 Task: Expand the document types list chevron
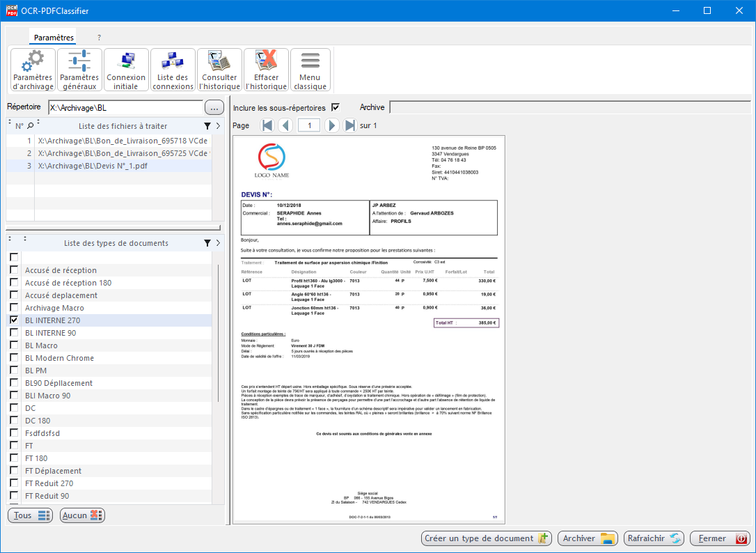[x=217, y=243]
